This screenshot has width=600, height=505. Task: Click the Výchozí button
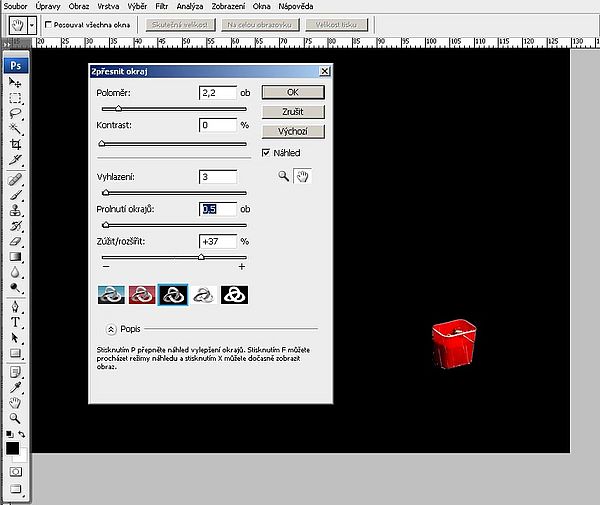pyautogui.click(x=282, y=132)
